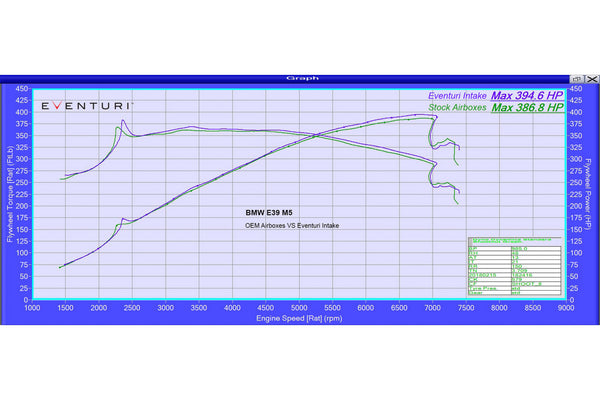Click the 7000 rpm tick on x-axis
This screenshot has width=600, height=400.
pos(432,308)
